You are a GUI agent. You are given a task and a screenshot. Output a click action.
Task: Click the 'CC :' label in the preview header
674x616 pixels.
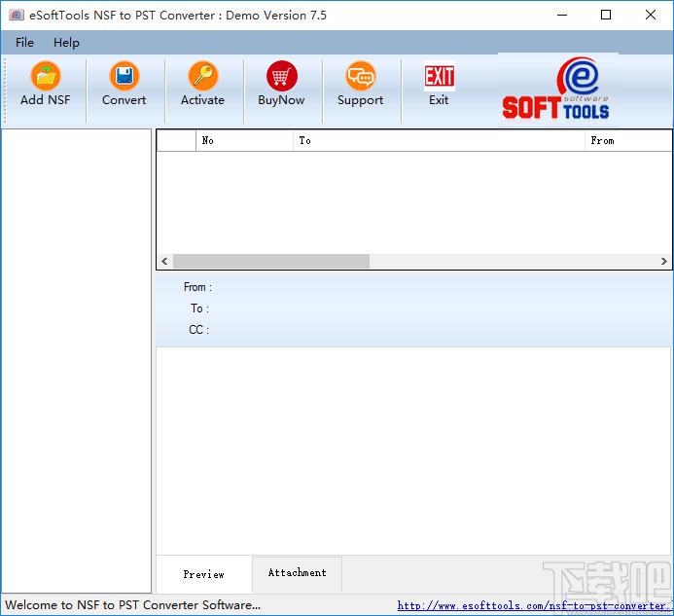(199, 330)
